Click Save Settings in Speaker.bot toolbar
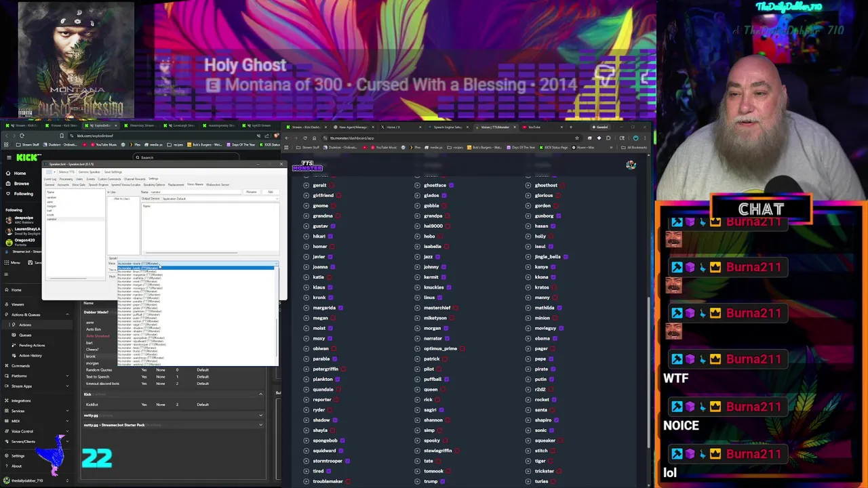 (113, 171)
